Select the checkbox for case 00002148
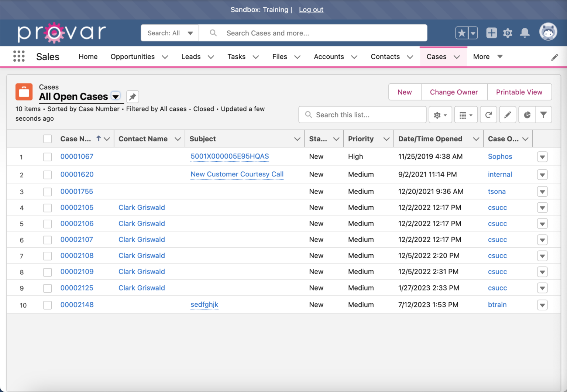The height and width of the screenshot is (392, 567). point(47,305)
